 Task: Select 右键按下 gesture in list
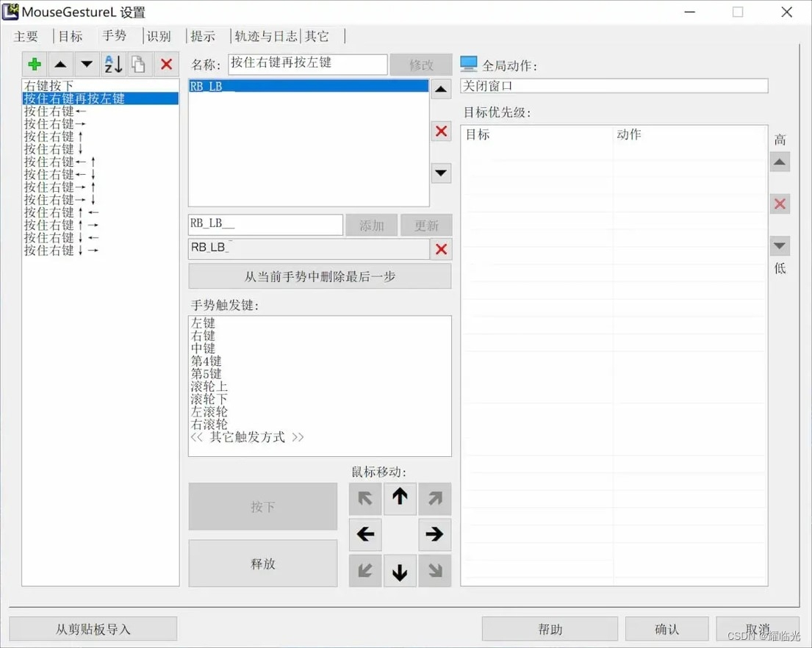(x=101, y=85)
